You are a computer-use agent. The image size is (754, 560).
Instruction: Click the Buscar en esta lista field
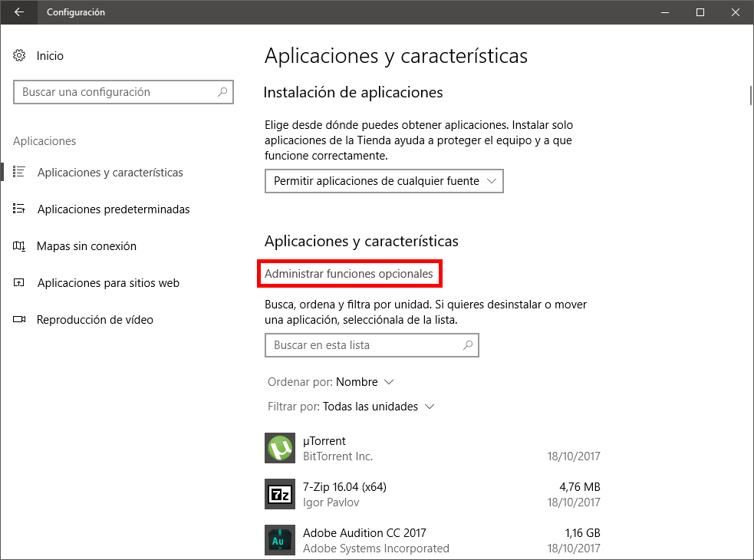pos(364,345)
